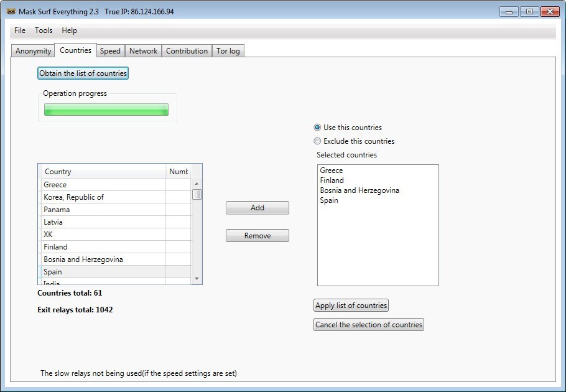The image size is (566, 392).
Task: Click the Add button
Action: 257,208
